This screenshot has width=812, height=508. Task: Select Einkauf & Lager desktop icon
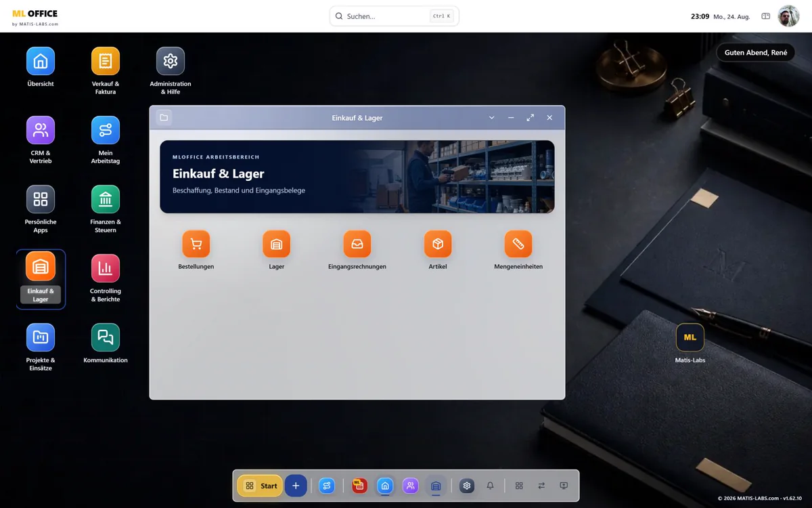pos(41,278)
